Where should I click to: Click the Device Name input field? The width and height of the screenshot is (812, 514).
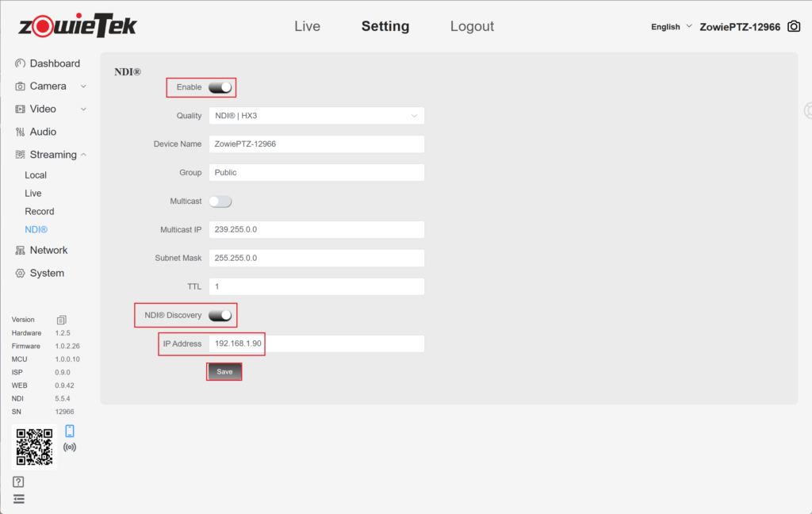point(316,144)
